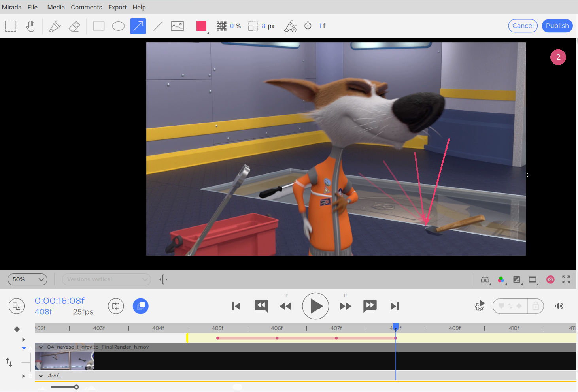Go to the previous annotation
The height and width of the screenshot is (392, 578).
pyautogui.click(x=261, y=306)
